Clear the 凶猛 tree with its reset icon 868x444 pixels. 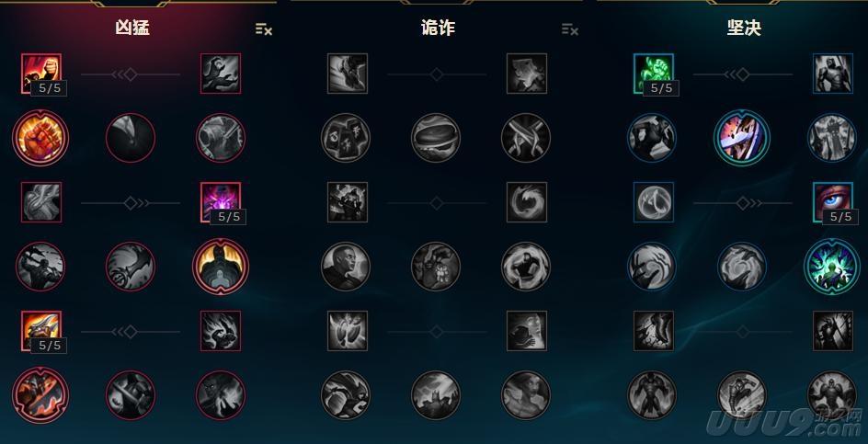pyautogui.click(x=264, y=29)
